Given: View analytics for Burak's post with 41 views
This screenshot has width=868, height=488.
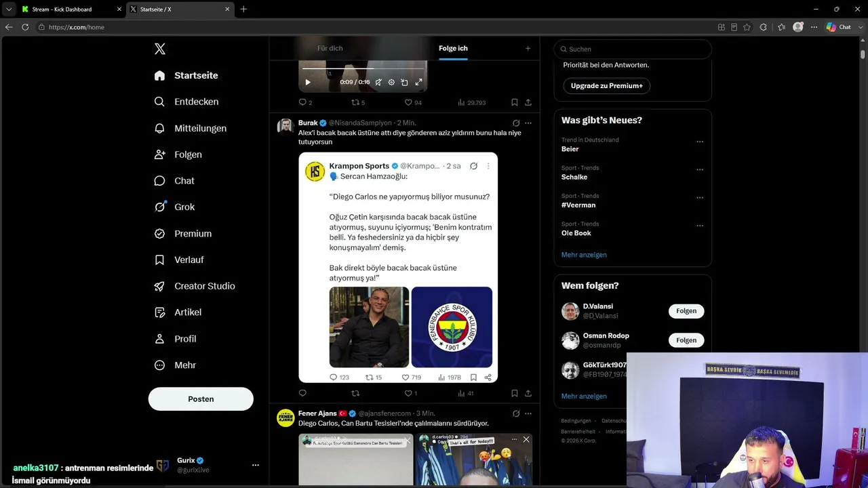Looking at the screenshot, I should coord(466,393).
